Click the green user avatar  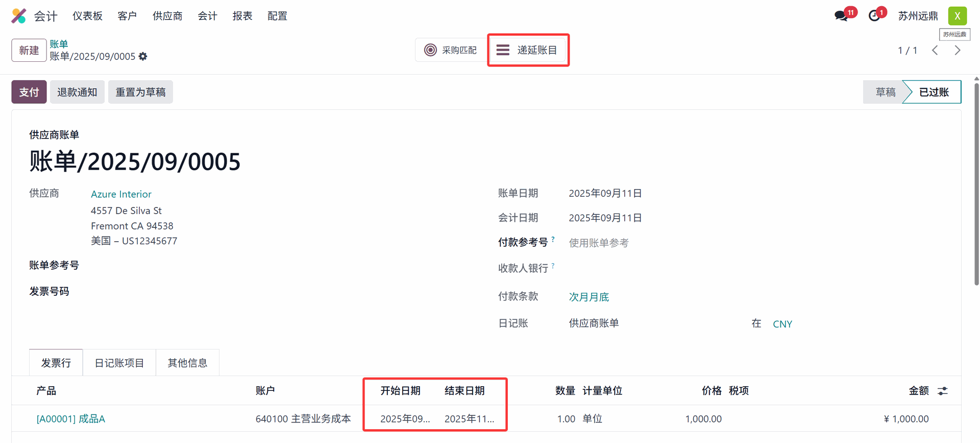pos(957,16)
